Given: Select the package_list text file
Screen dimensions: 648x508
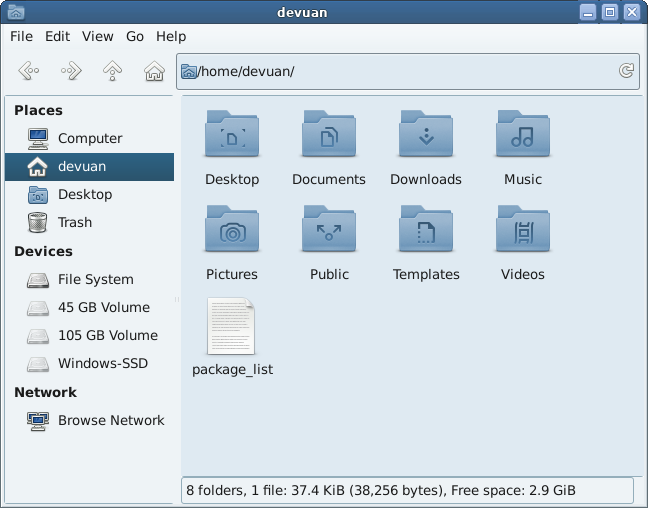Looking at the screenshot, I should coord(232,327).
